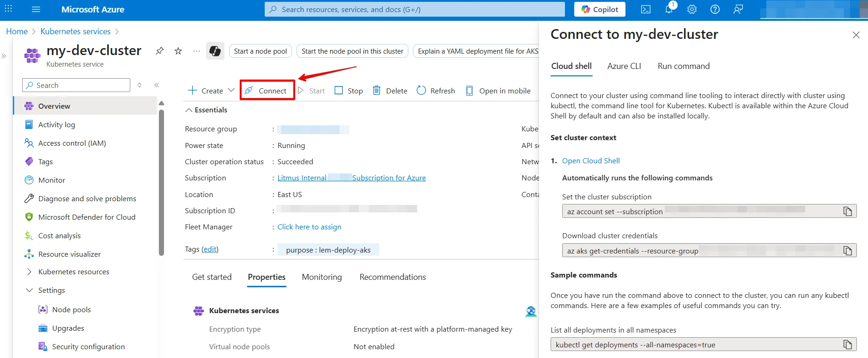The image size is (868, 358).
Task: Select the Properties tab
Action: (267, 277)
